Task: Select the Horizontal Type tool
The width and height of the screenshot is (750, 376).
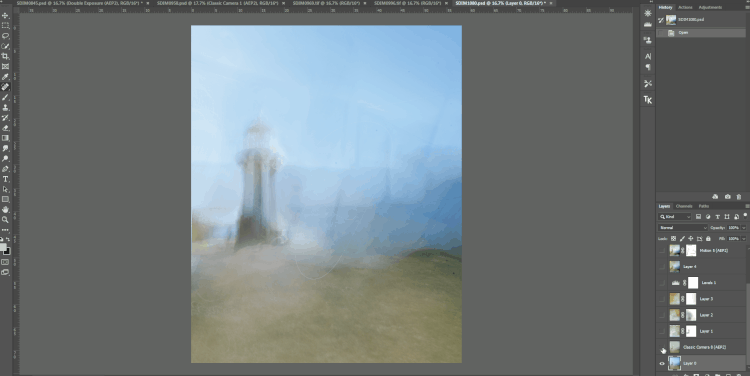Action: tap(5, 179)
